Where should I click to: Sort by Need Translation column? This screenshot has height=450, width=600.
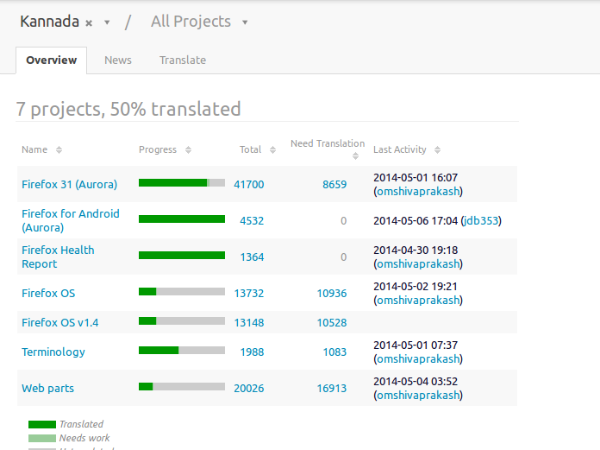[x=359, y=155]
